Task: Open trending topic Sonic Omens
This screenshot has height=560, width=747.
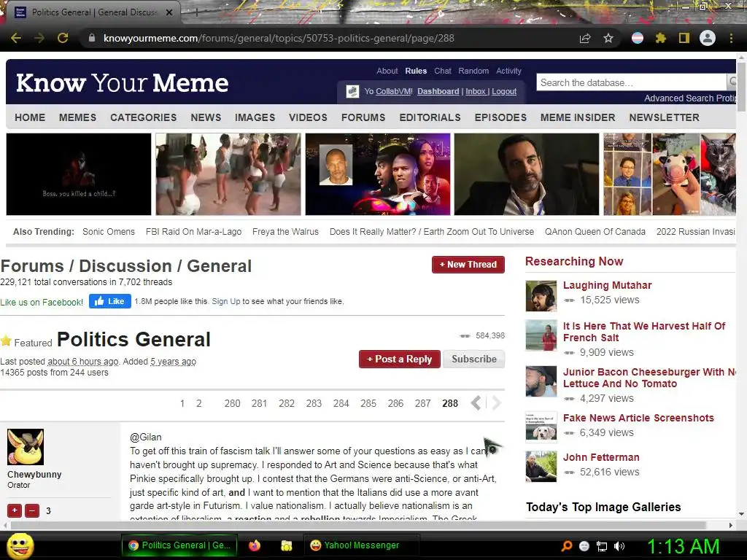Action: click(x=109, y=231)
